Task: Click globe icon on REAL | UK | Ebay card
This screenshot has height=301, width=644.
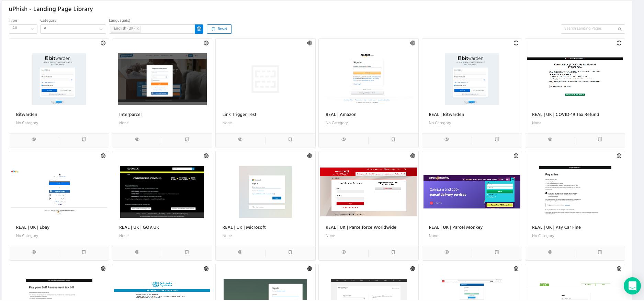Action: click(x=103, y=156)
